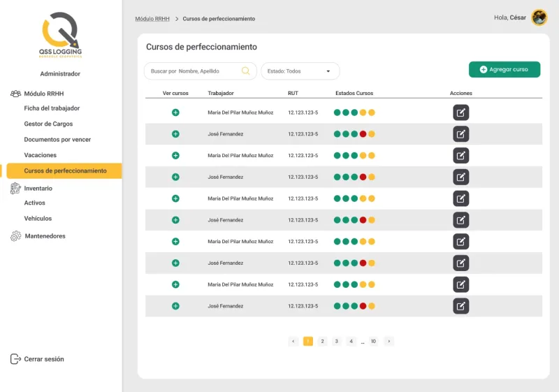Select current pagination page 1
Screen dimensions: 559x392
tap(308, 342)
